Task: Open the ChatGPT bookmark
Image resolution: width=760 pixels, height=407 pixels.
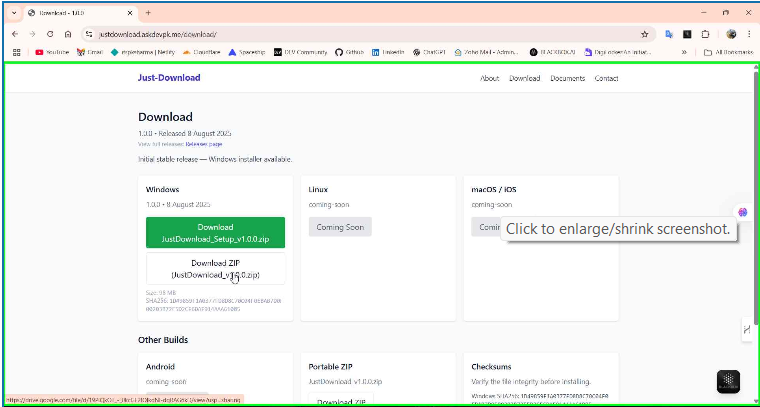Action: (431, 52)
